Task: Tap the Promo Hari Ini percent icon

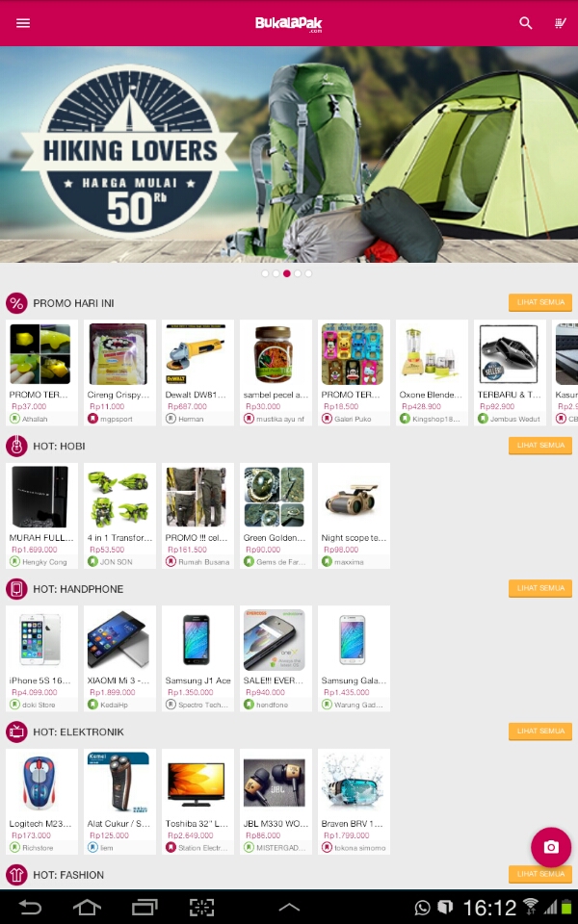Action: coord(16,303)
